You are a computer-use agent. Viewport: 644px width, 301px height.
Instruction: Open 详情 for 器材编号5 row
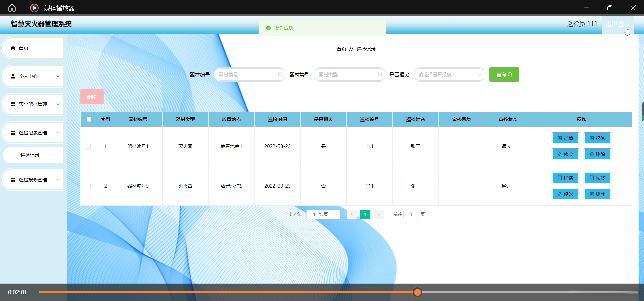click(x=565, y=178)
